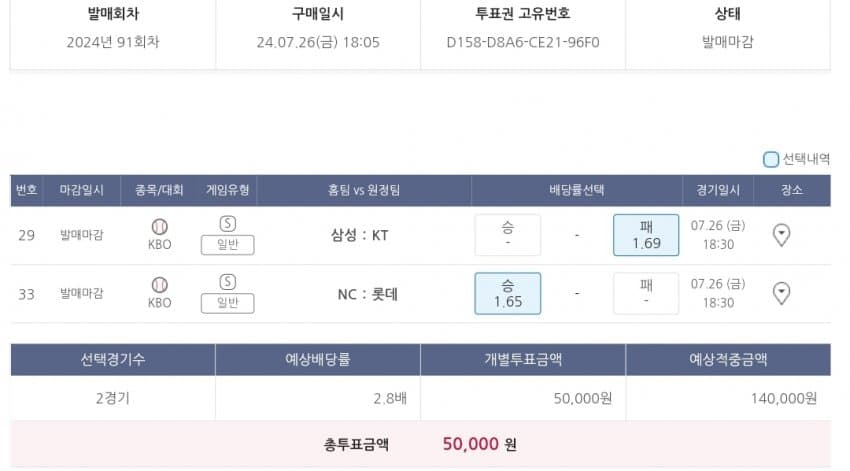Choose the 승 option for 삼성 : KT
Screen dimensions: 850x471
508,235
